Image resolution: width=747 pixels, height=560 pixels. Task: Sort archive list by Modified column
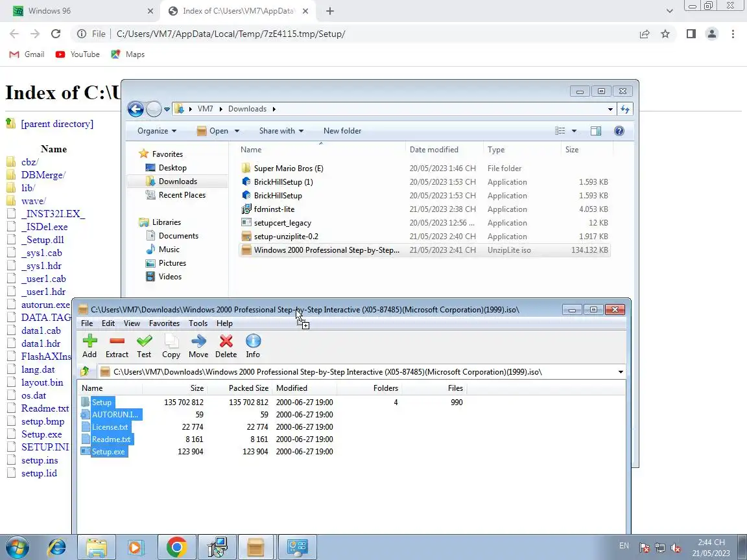pyautogui.click(x=292, y=388)
